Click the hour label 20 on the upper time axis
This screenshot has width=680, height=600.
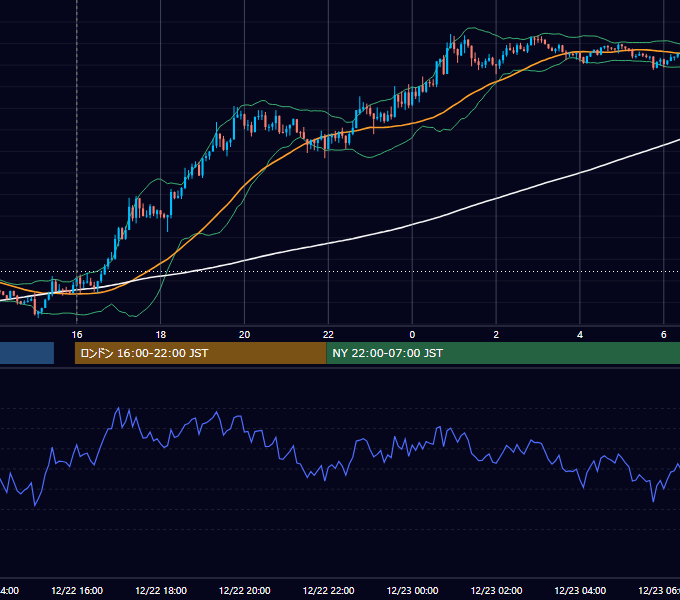pyautogui.click(x=245, y=335)
